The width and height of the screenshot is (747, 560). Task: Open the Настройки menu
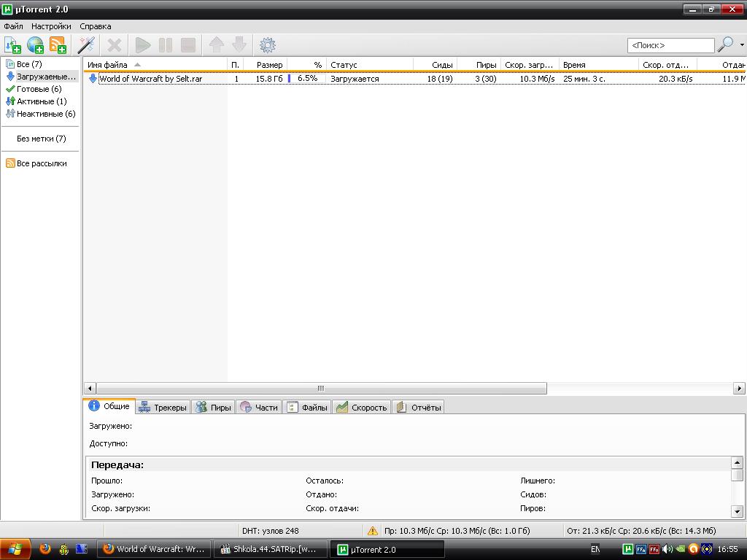tap(51, 26)
